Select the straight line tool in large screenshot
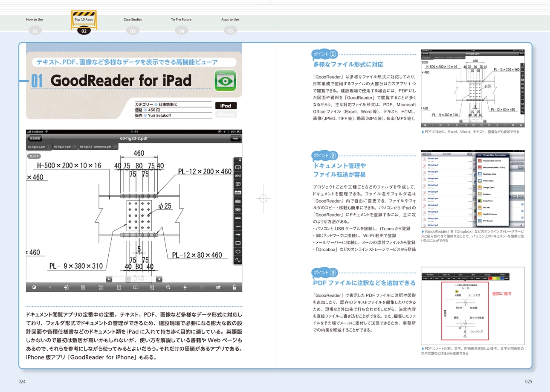550x392 pixels. pyautogui.click(x=238, y=226)
